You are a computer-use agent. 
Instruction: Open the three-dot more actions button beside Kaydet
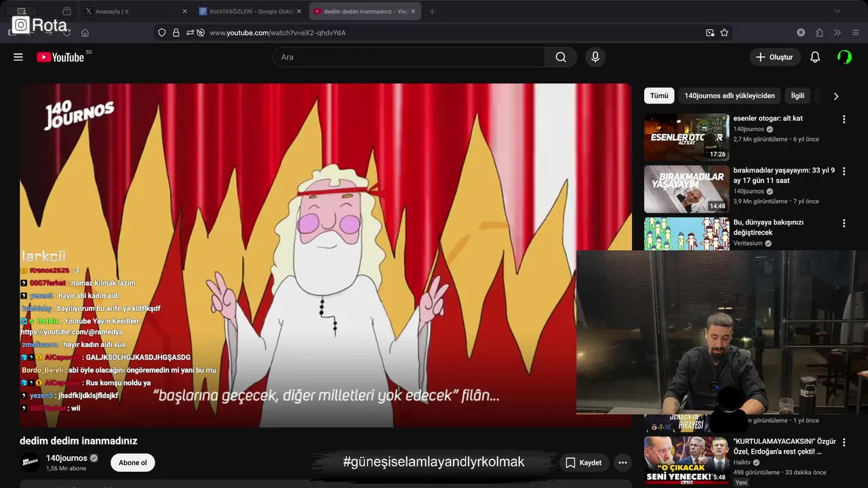pyautogui.click(x=623, y=463)
